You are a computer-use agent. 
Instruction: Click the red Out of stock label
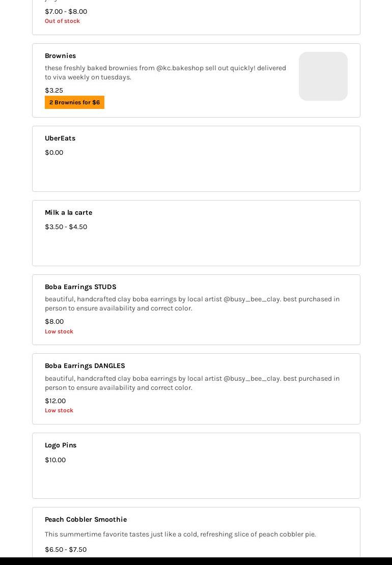[x=62, y=21]
